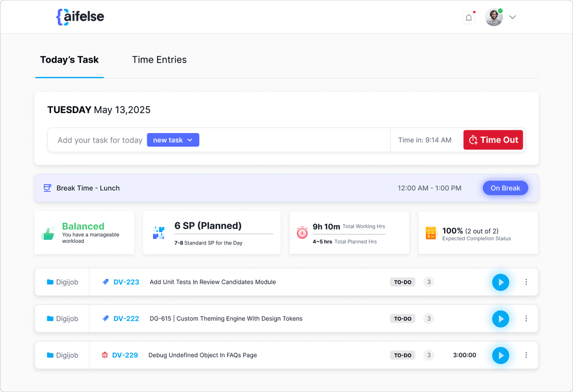573x392 pixels.
Task: Expand the user profile chevron menu
Action: (x=513, y=18)
